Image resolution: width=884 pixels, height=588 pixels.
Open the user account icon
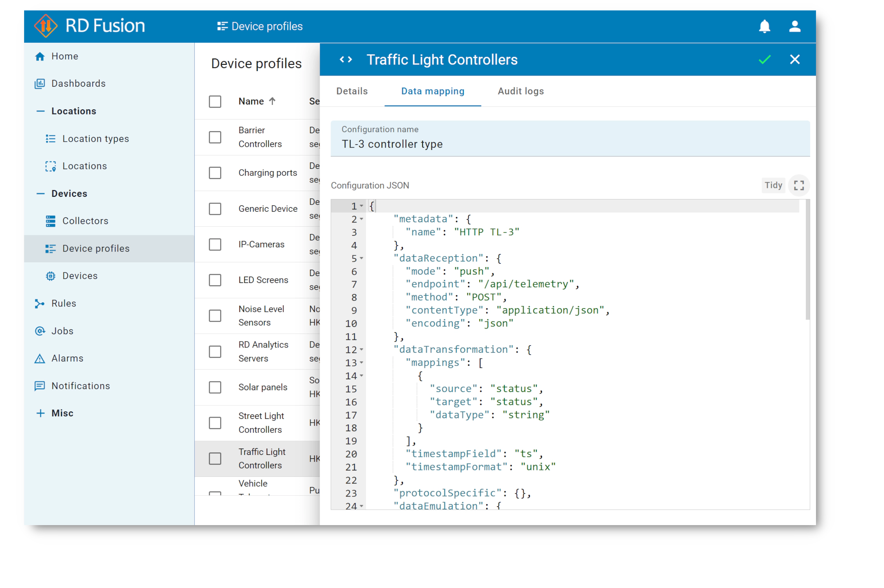tap(795, 26)
